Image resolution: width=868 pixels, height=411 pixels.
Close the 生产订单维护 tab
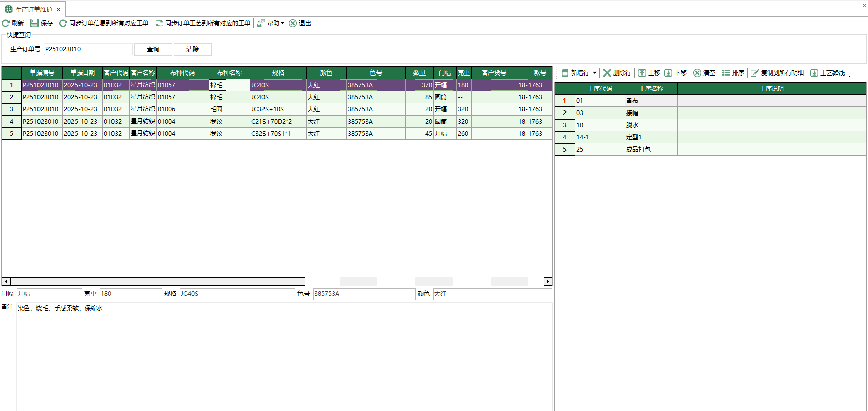[x=59, y=9]
